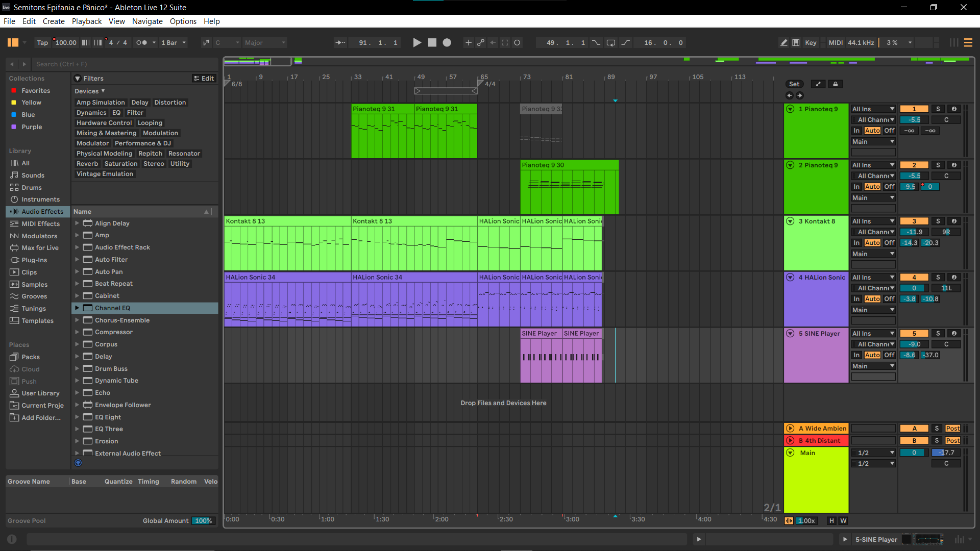980x551 pixels.
Task: Turn monitoring Off on 4 HALion Sonic
Action: pyautogui.click(x=889, y=299)
